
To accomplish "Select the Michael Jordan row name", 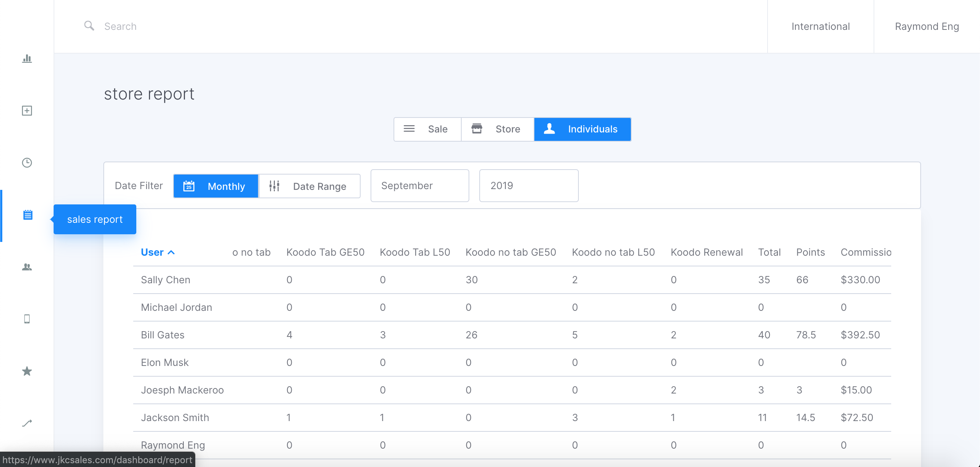I will tap(176, 307).
